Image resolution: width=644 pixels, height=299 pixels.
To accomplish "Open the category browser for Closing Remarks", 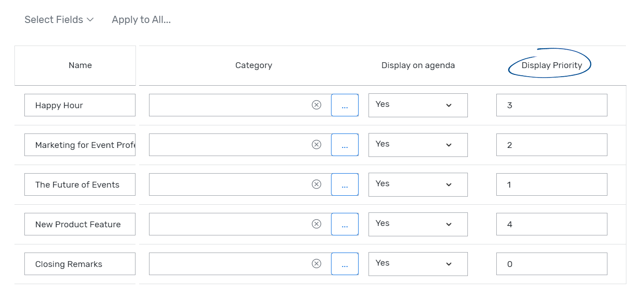I will click(x=345, y=264).
